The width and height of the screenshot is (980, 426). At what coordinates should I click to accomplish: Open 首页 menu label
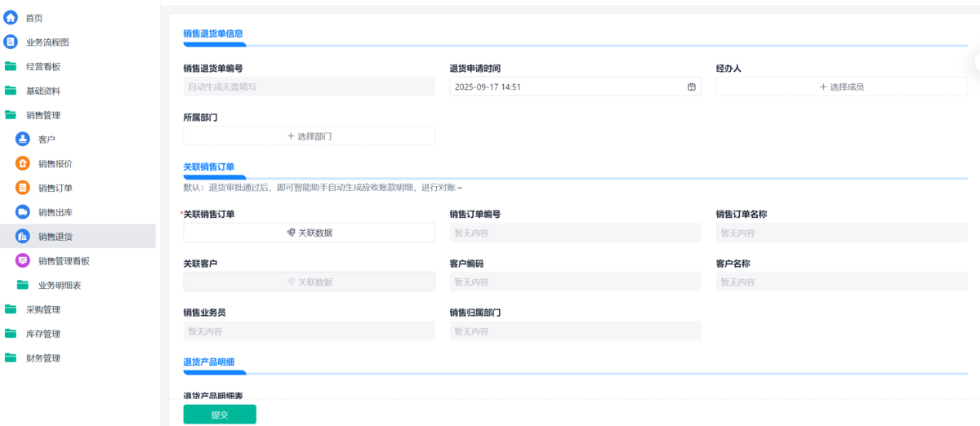click(34, 18)
